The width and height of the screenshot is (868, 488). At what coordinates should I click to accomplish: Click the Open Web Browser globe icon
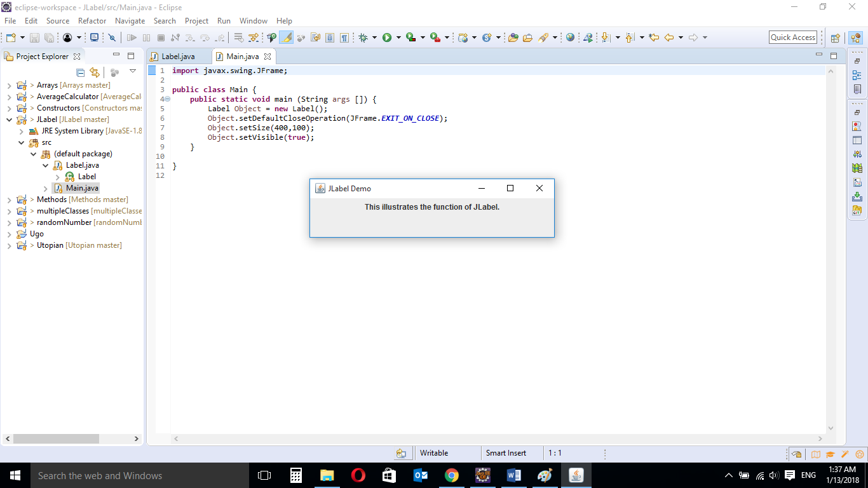pos(570,38)
